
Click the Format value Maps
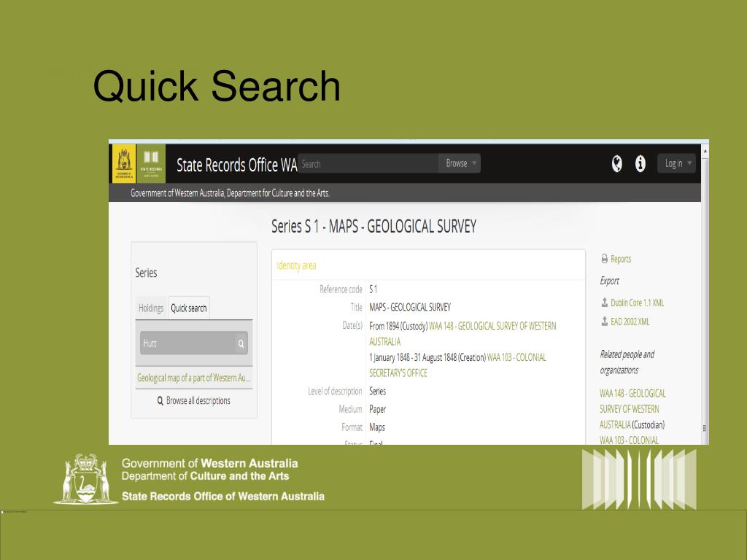tap(377, 427)
